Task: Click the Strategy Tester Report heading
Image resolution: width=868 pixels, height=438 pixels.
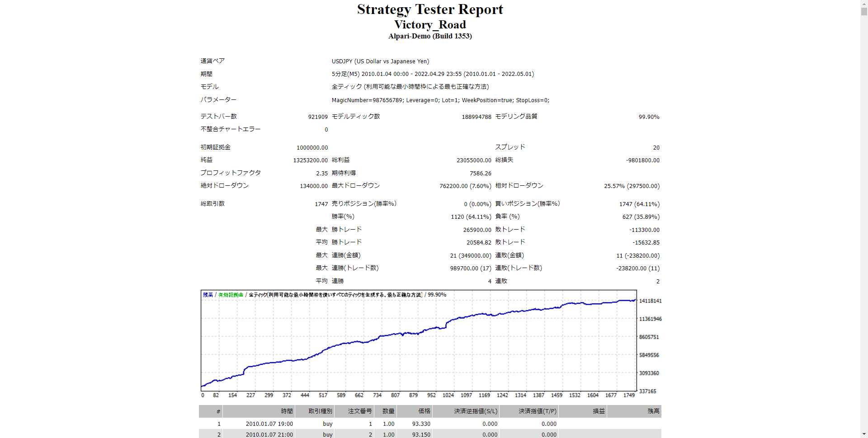Action: [430, 9]
